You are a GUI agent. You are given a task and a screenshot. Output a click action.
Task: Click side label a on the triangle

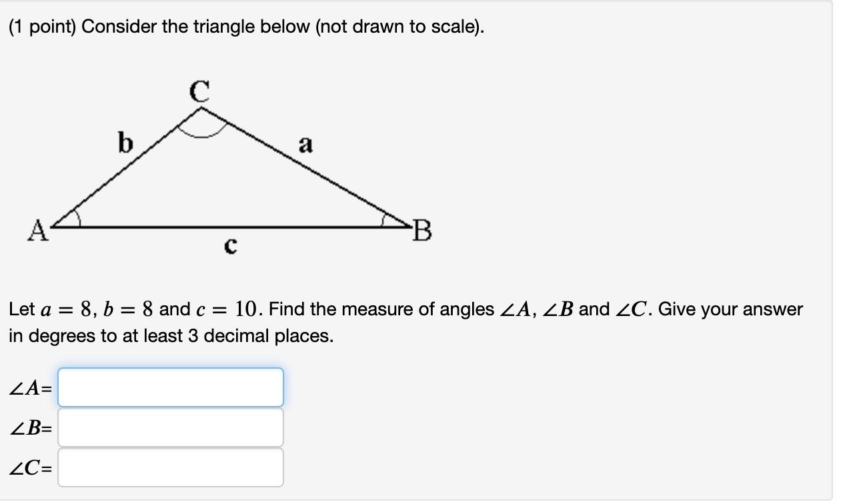coord(306,143)
